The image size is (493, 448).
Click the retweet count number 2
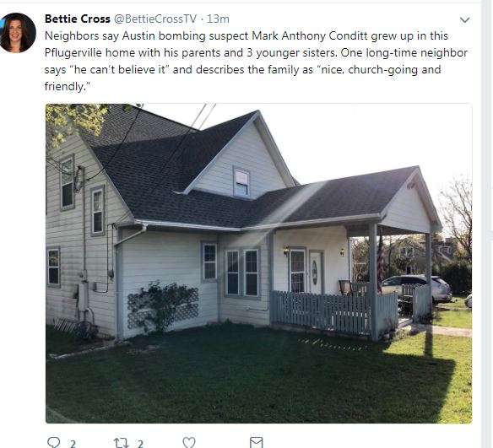140,444
